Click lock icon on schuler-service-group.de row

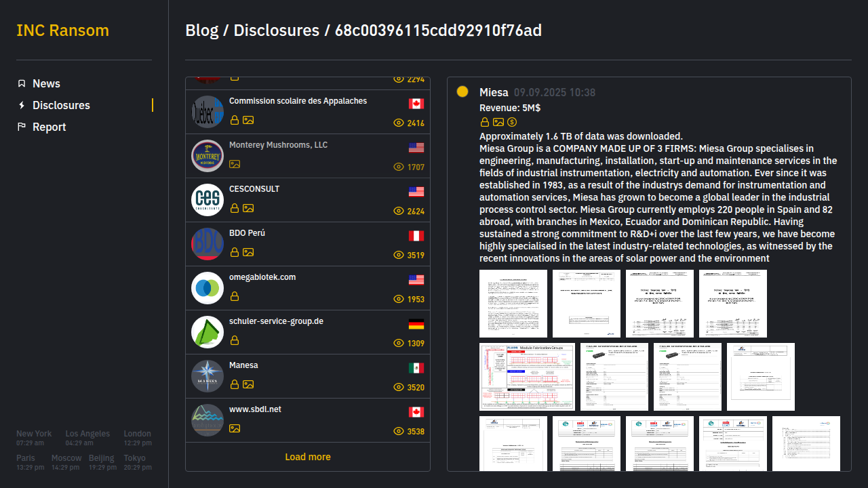pyautogui.click(x=235, y=340)
